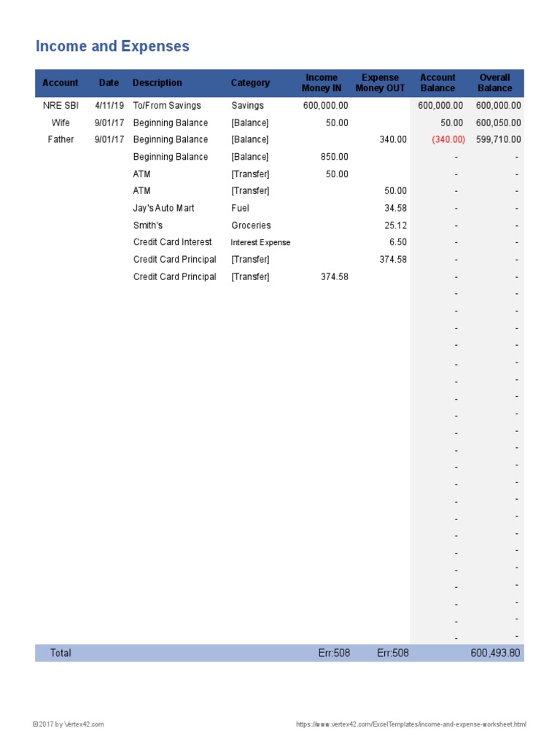Click the red (340.00) account balance
This screenshot has width=560, height=747.
(x=448, y=139)
